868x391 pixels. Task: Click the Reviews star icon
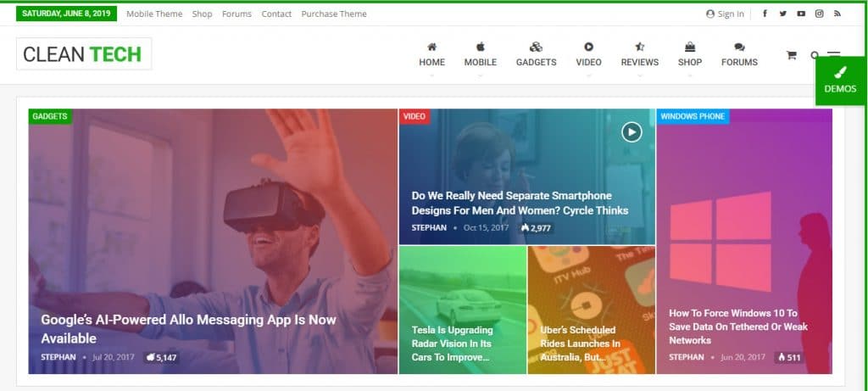click(640, 47)
